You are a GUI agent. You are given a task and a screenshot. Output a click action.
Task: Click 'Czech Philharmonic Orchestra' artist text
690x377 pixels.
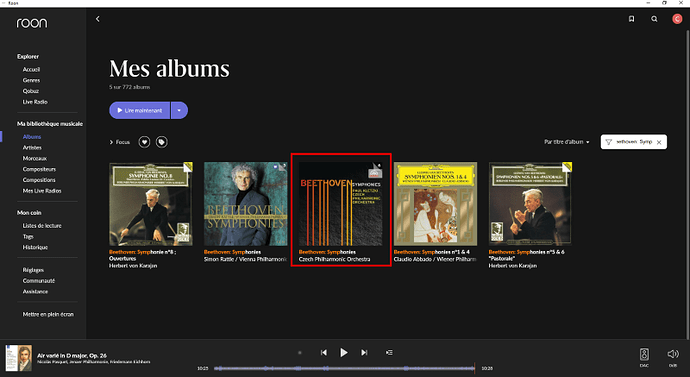pyautogui.click(x=334, y=259)
